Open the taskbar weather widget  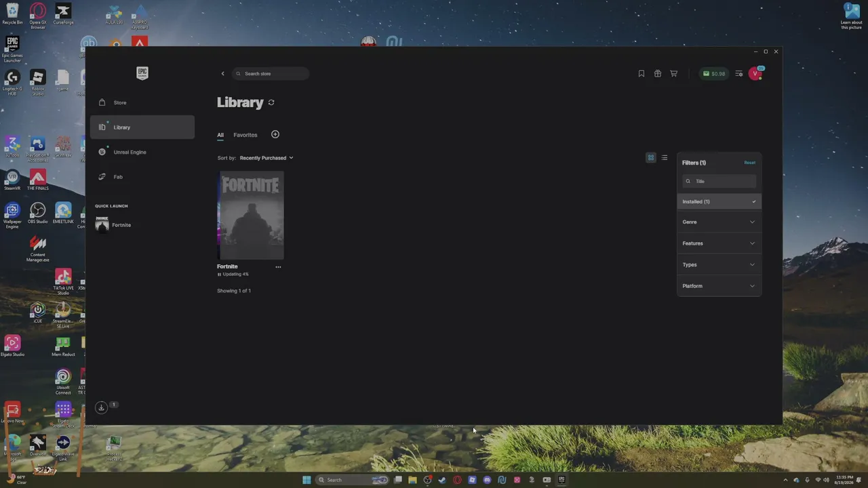pos(16,480)
